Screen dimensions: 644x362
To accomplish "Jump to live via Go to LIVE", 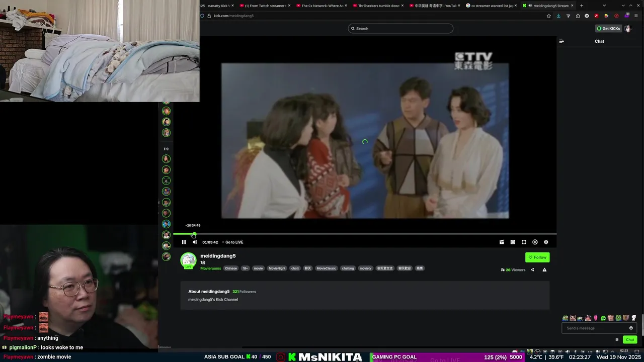I will [x=234, y=242].
